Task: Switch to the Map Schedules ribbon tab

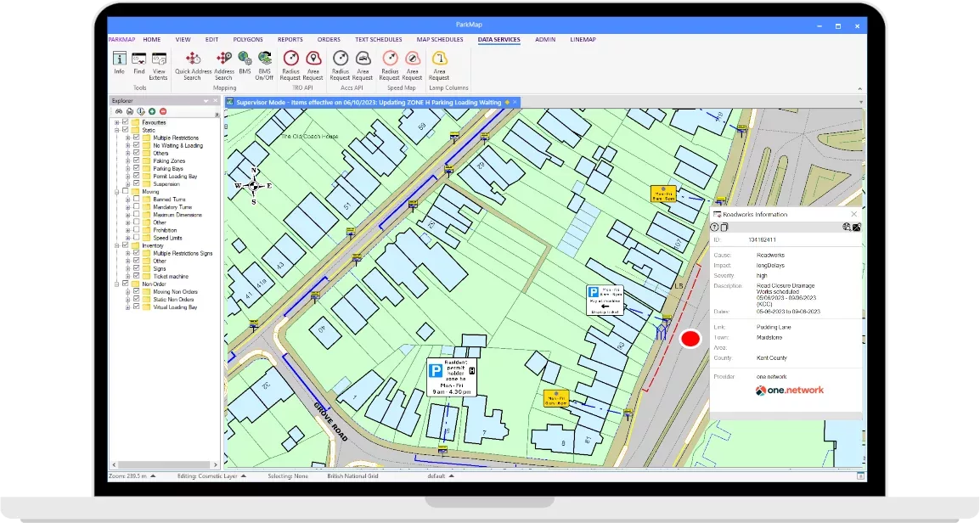Action: click(440, 39)
